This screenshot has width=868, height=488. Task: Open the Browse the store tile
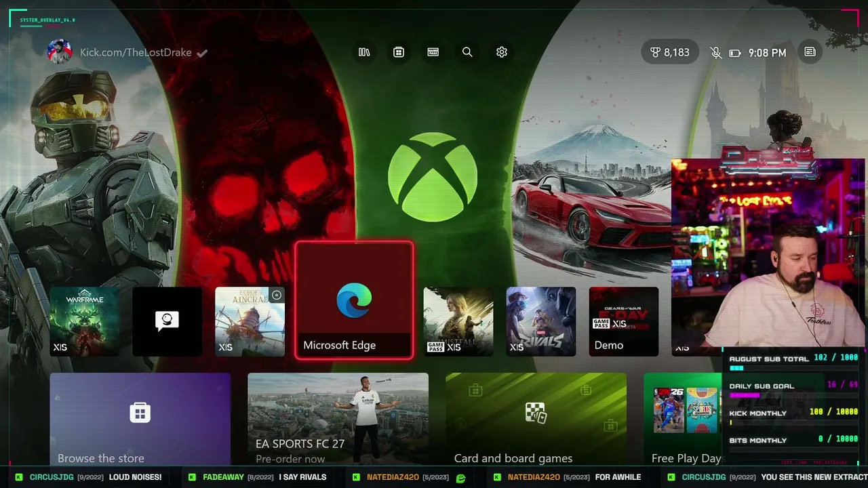(x=140, y=420)
